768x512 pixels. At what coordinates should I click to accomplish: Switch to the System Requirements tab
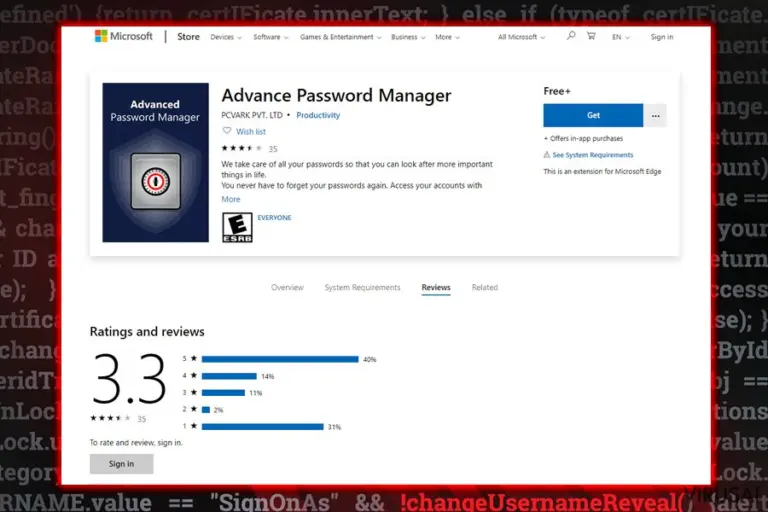point(362,288)
